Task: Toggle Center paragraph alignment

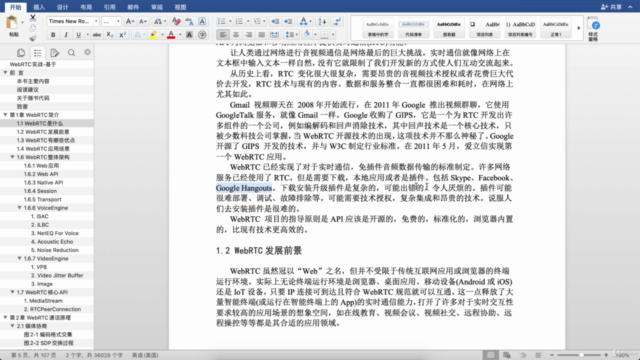Action: pyautogui.click(x=236, y=35)
